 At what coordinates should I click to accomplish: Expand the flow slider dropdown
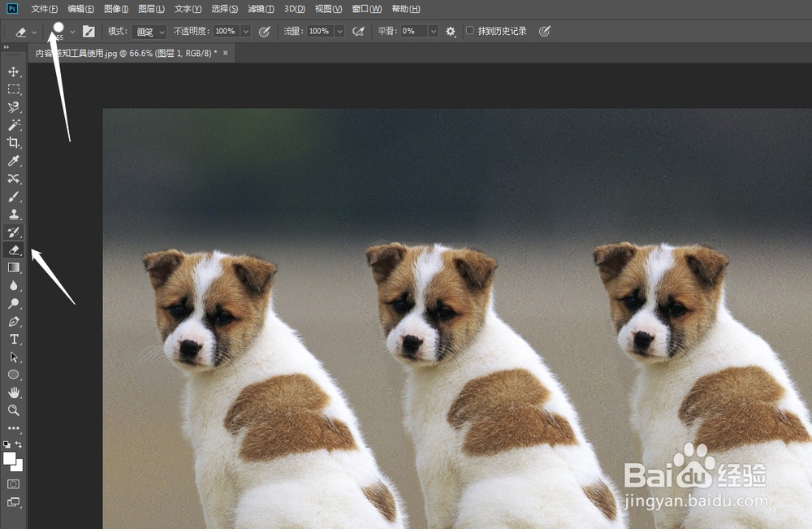[x=339, y=31]
